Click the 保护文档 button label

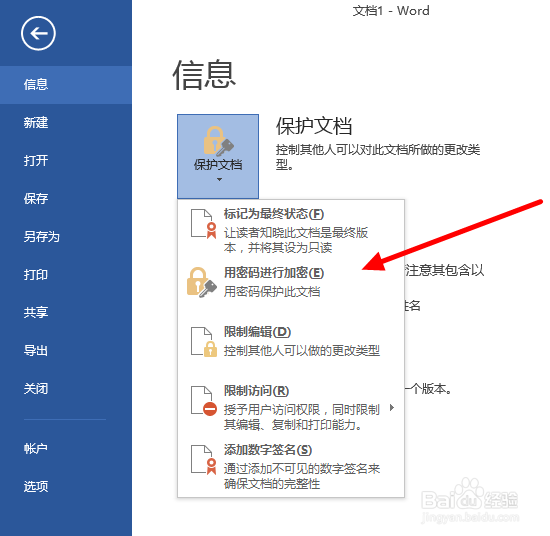tap(218, 165)
